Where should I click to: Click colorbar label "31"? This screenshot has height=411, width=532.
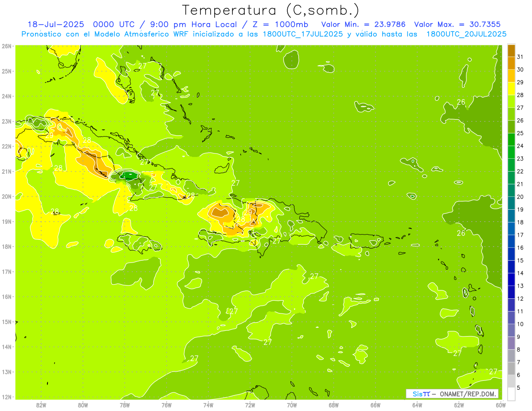tap(520, 57)
